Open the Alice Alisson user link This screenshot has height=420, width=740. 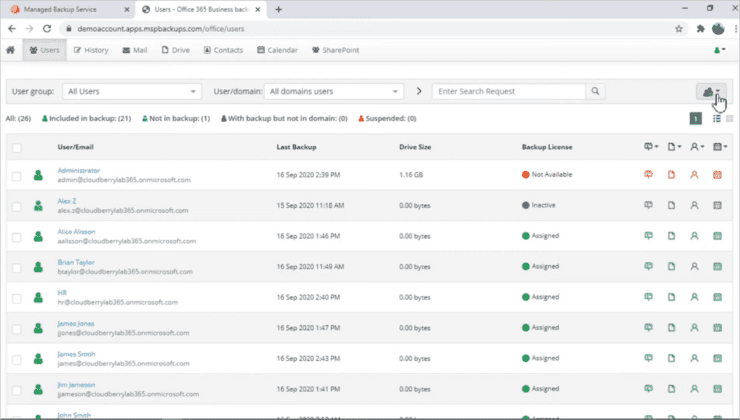point(76,232)
